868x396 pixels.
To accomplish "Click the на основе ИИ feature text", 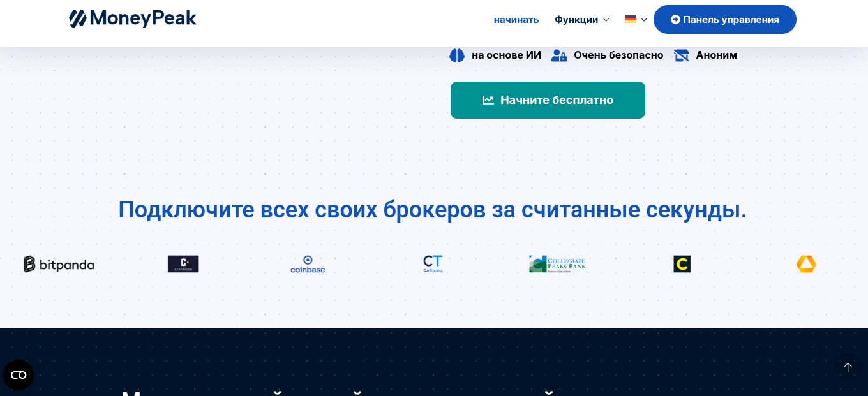I will pyautogui.click(x=506, y=55).
